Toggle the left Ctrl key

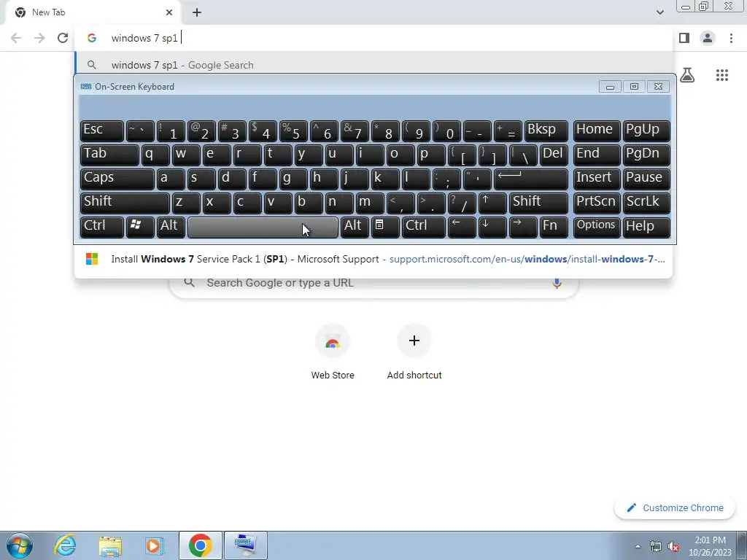click(x=102, y=227)
